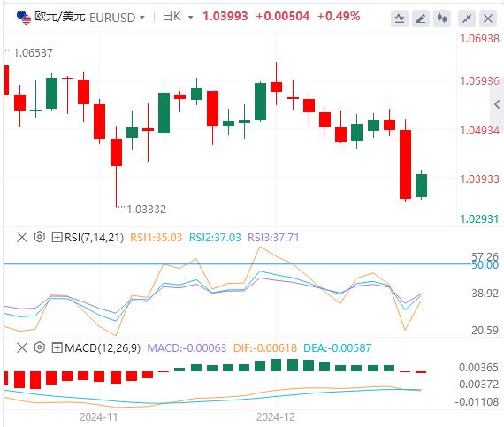Image resolution: width=504 pixels, height=427 pixels.
Task: Click the EUR/USD flag icon
Action: tap(24, 17)
